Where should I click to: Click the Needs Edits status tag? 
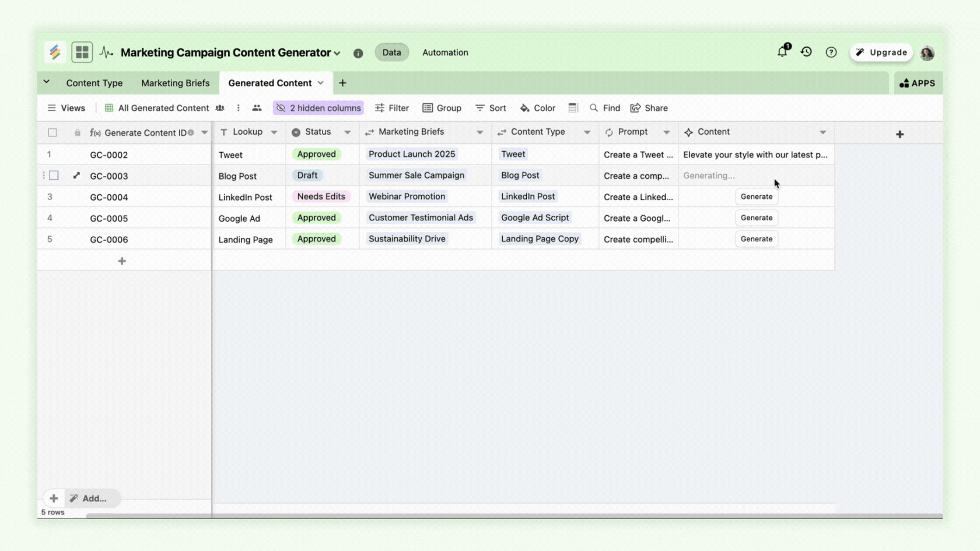tap(321, 196)
